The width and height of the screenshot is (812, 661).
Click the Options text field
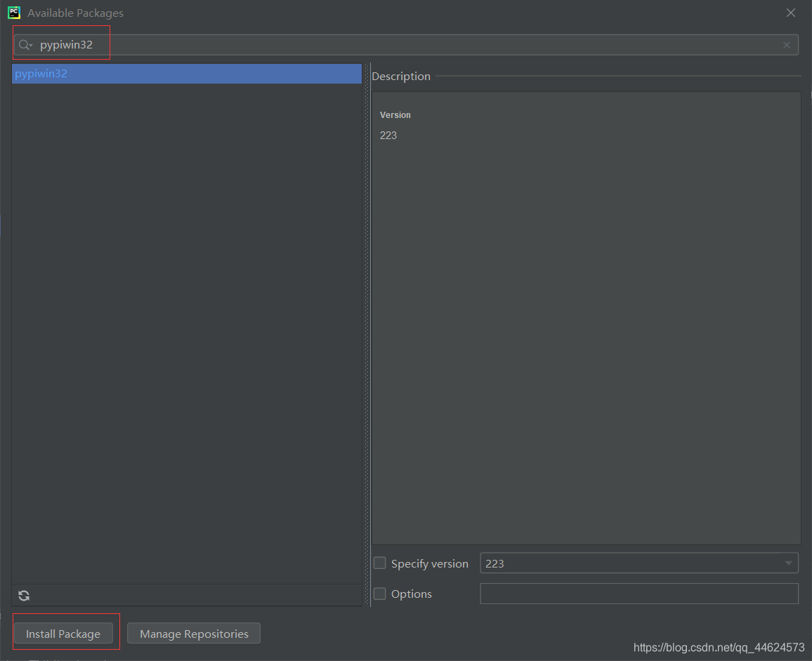click(639, 594)
